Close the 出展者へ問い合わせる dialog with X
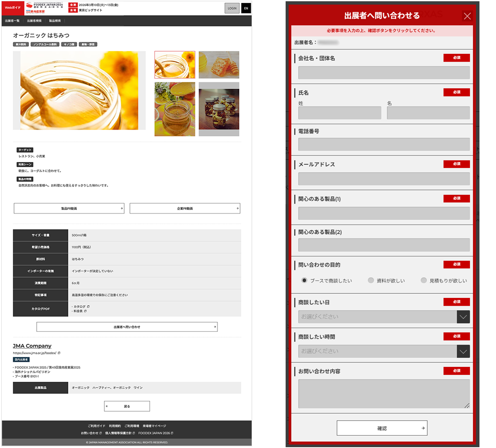496x448 pixels. coord(467,16)
